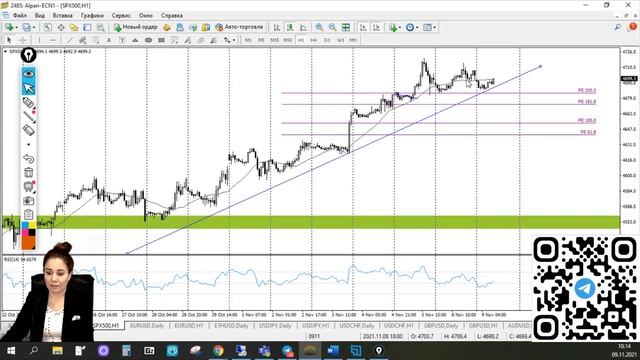Pick the eraser in the pen toolbar
The height and width of the screenshot is (360, 640).
(28, 130)
